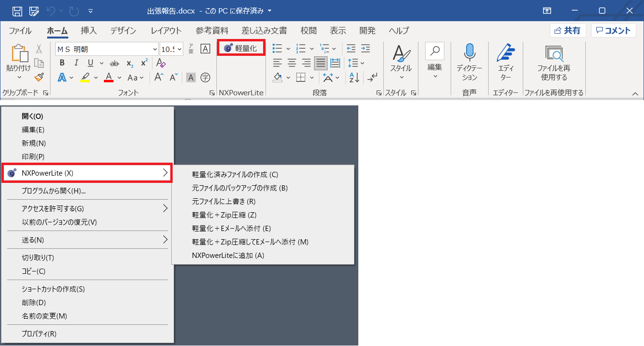This screenshot has height=346, width=644.
Task: Toggle strikethrough formatting
Action: tap(114, 63)
